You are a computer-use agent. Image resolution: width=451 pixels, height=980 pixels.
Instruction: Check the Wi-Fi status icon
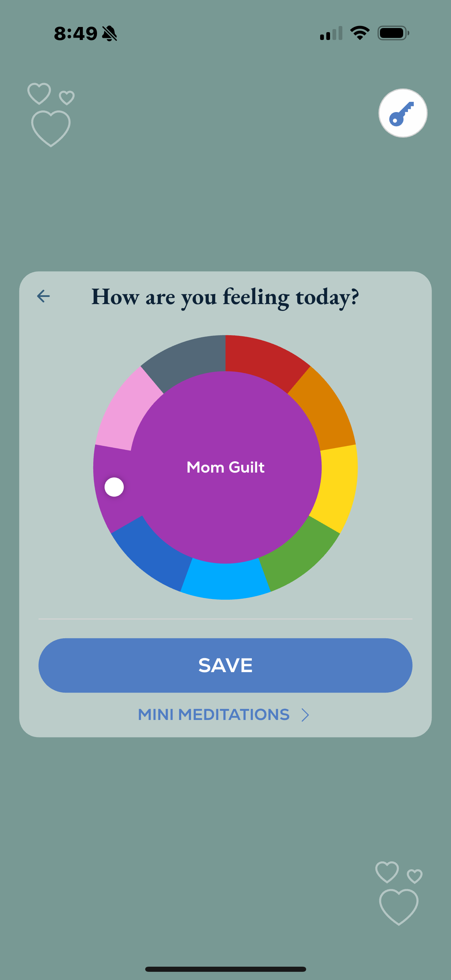coord(359,33)
